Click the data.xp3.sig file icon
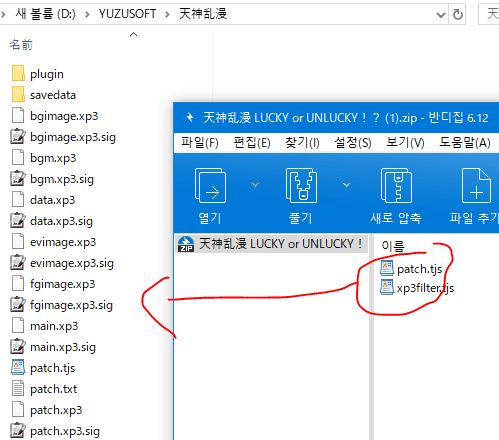This screenshot has width=499, height=440. [x=18, y=220]
